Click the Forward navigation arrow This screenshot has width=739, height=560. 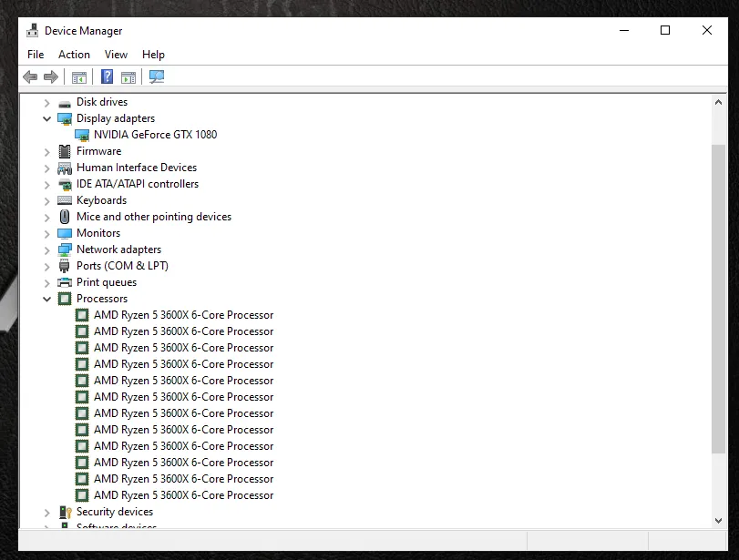pos(51,76)
